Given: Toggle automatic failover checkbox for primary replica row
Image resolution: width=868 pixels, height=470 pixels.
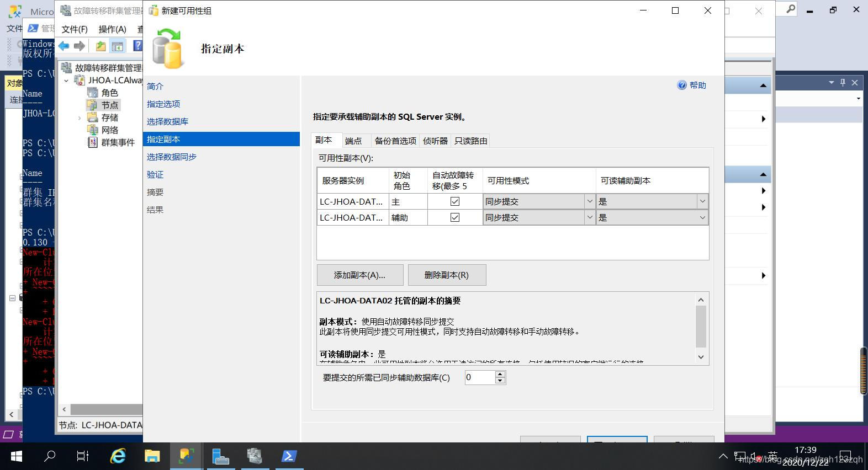Looking at the screenshot, I should pyautogui.click(x=455, y=201).
